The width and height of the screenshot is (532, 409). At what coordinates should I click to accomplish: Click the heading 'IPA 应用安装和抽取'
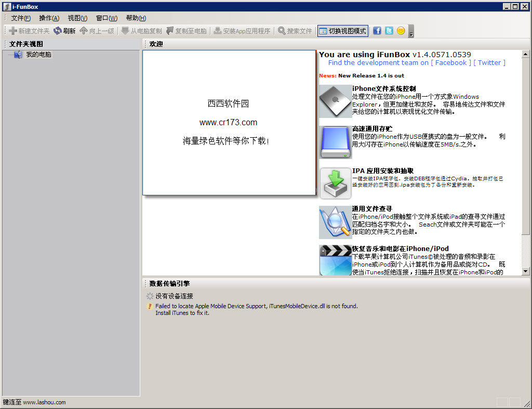pyautogui.click(x=383, y=171)
